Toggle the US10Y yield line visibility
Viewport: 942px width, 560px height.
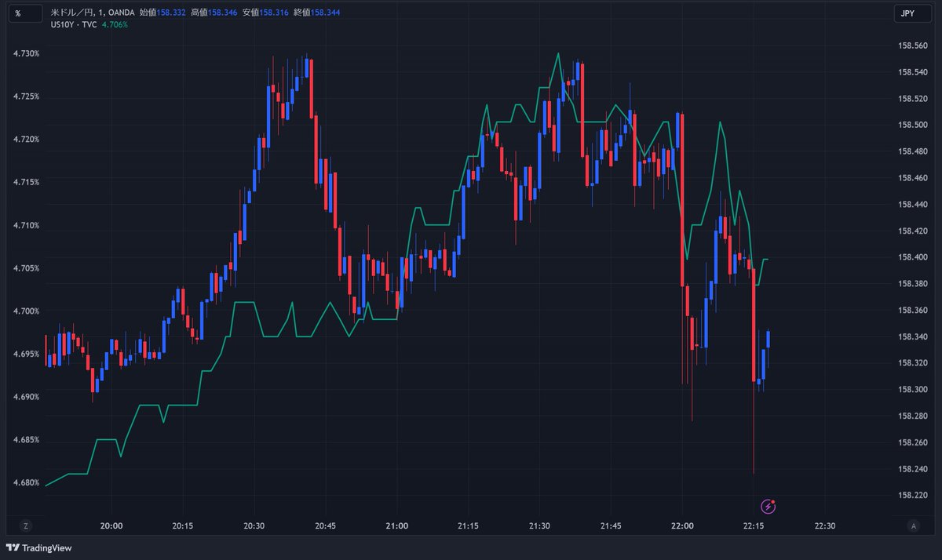coord(74,24)
